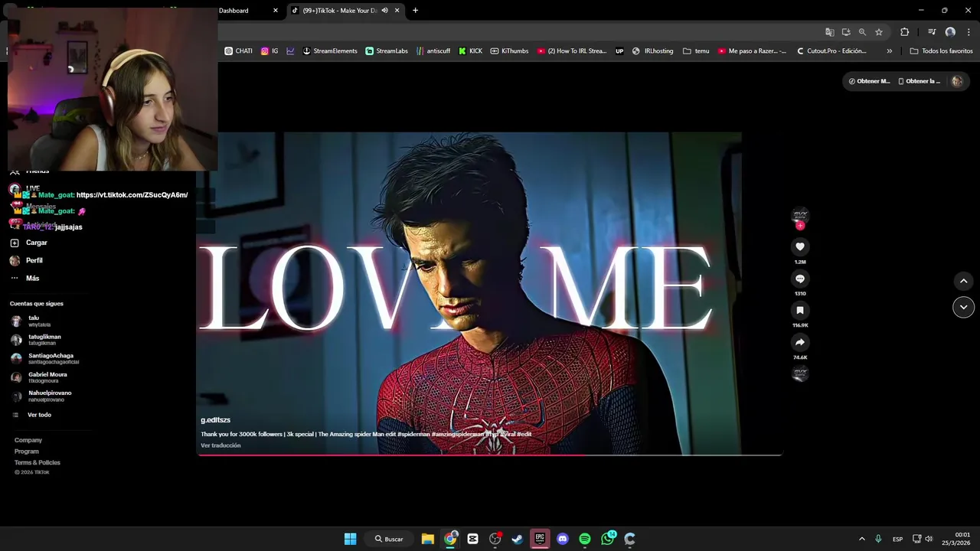The image size is (980, 551).
Task: Open the IRLhosting bookmark
Action: (652, 51)
